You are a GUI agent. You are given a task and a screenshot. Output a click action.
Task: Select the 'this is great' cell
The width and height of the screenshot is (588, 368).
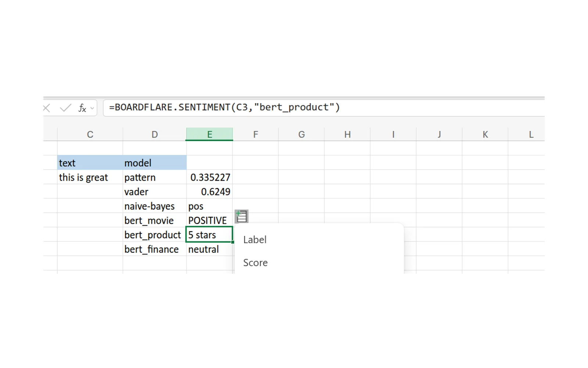[90, 177]
